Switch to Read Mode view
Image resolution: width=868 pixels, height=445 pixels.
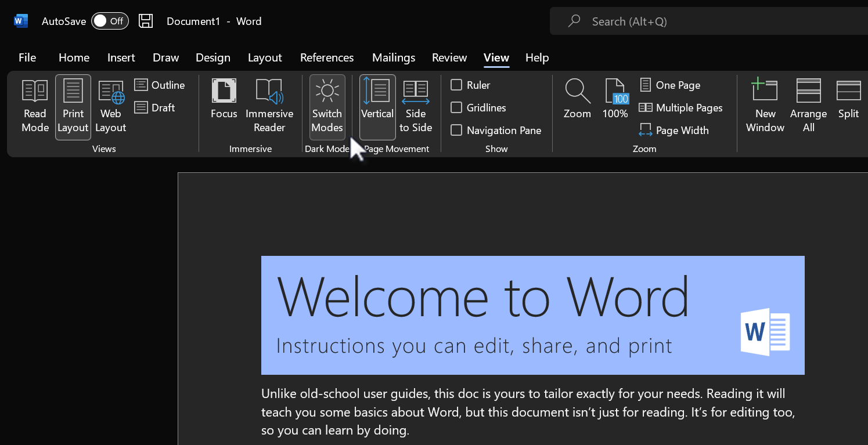tap(34, 107)
